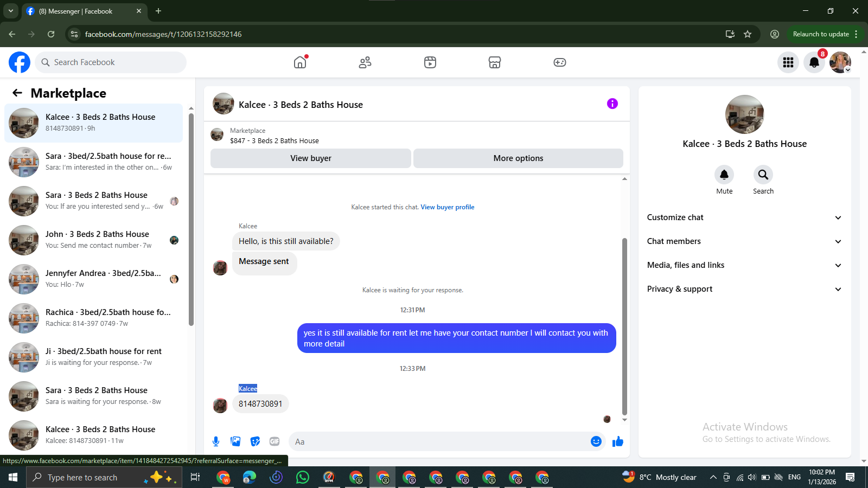Viewport: 868px width, 488px height.
Task: Expand Media, files and links section
Action: coord(744,265)
